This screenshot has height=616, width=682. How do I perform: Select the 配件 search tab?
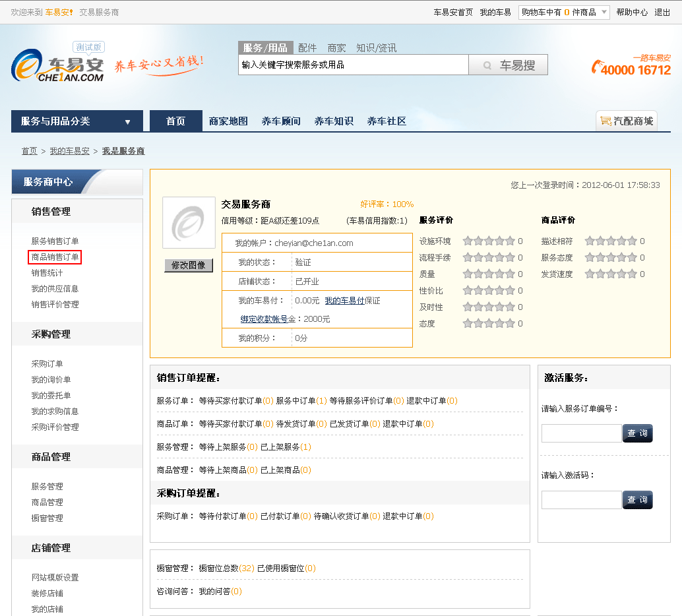pyautogui.click(x=307, y=48)
